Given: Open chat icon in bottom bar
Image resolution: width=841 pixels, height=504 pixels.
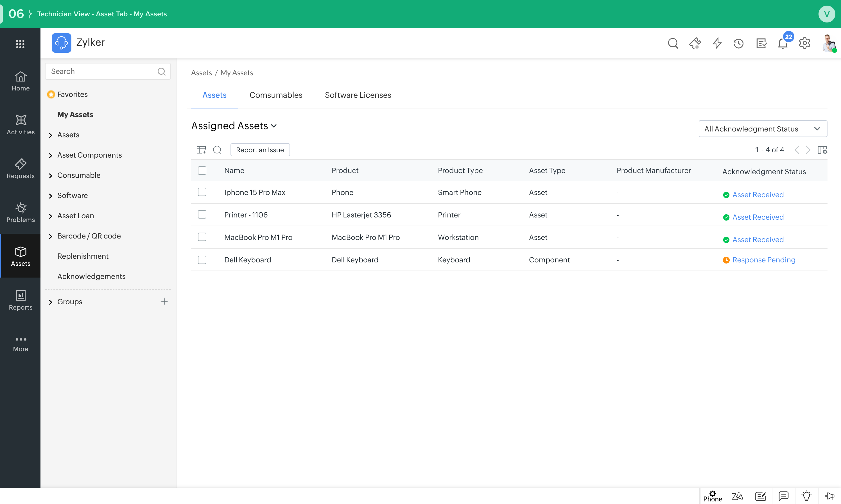Looking at the screenshot, I should 784,496.
